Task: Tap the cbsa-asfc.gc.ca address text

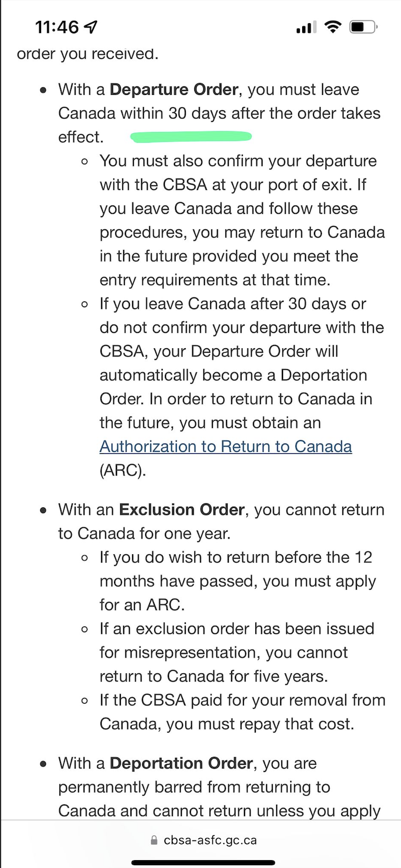Action: pyautogui.click(x=210, y=840)
